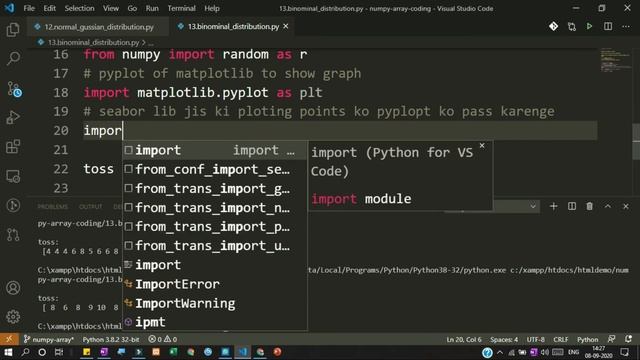Click Open Changes icon in editor toolbar
This screenshot has width=640, height=360.
click(571, 27)
